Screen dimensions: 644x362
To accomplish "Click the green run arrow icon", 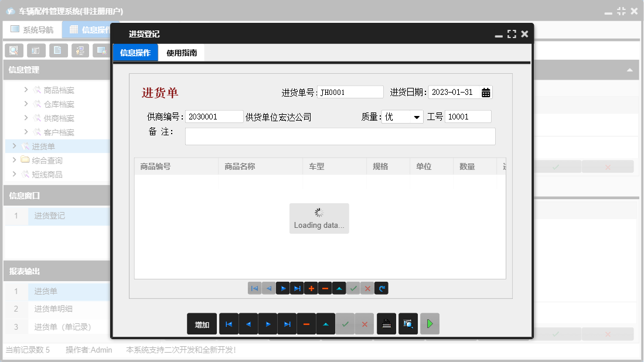I will click(x=430, y=323).
